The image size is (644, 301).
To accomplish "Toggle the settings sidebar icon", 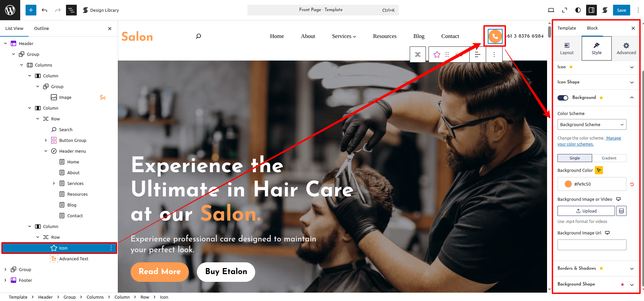I will [x=591, y=10].
